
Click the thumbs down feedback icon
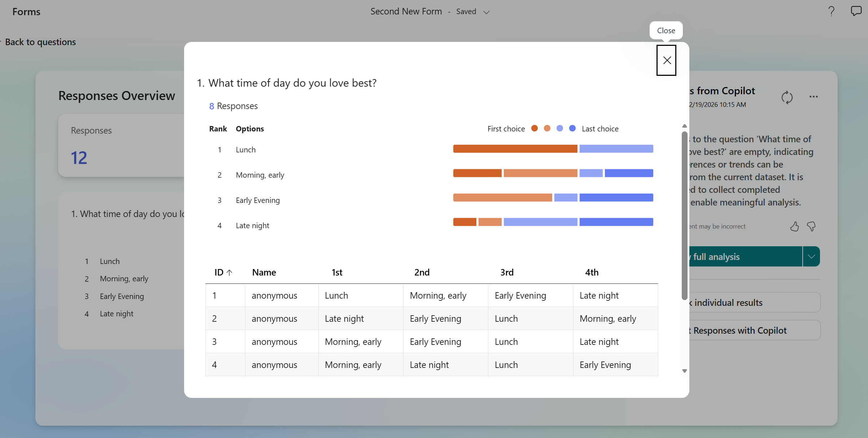coord(811,226)
